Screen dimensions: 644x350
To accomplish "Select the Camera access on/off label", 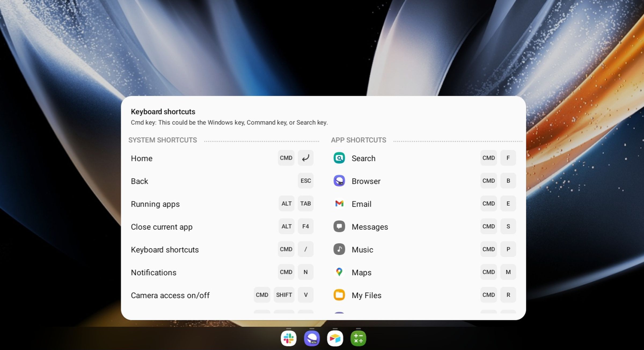I will pos(170,295).
